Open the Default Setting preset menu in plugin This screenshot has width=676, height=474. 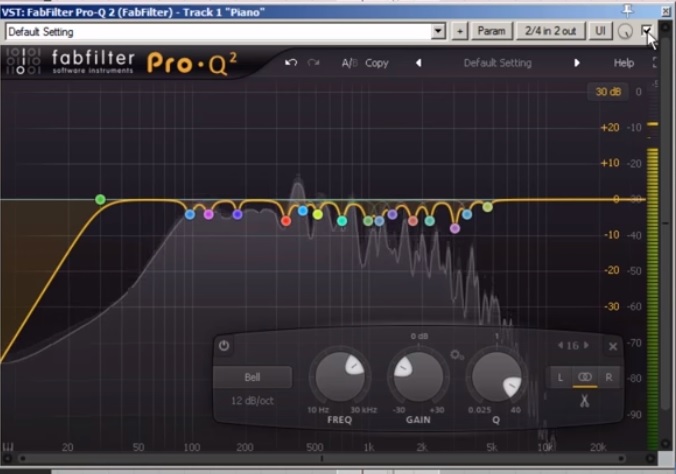pos(498,63)
